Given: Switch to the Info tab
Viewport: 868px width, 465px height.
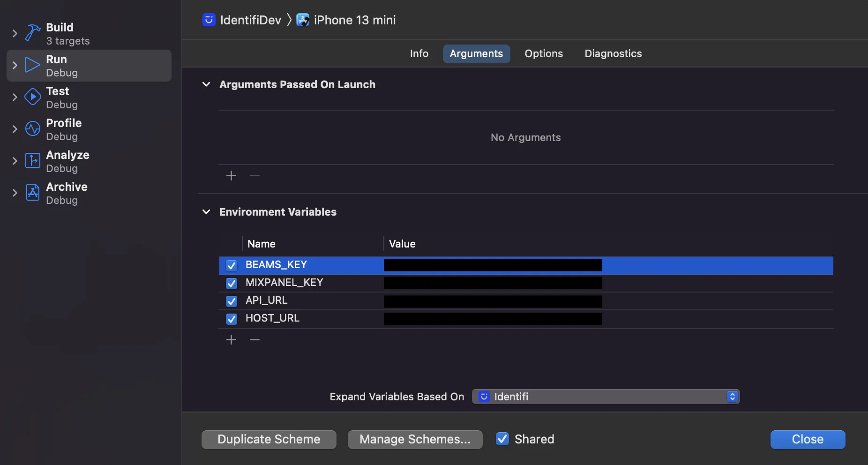Looking at the screenshot, I should tap(419, 53).
